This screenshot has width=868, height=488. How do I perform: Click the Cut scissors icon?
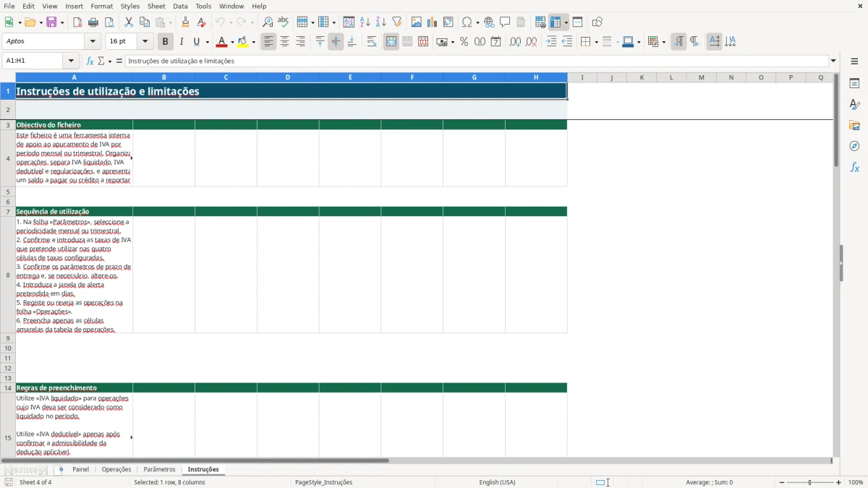click(x=129, y=22)
